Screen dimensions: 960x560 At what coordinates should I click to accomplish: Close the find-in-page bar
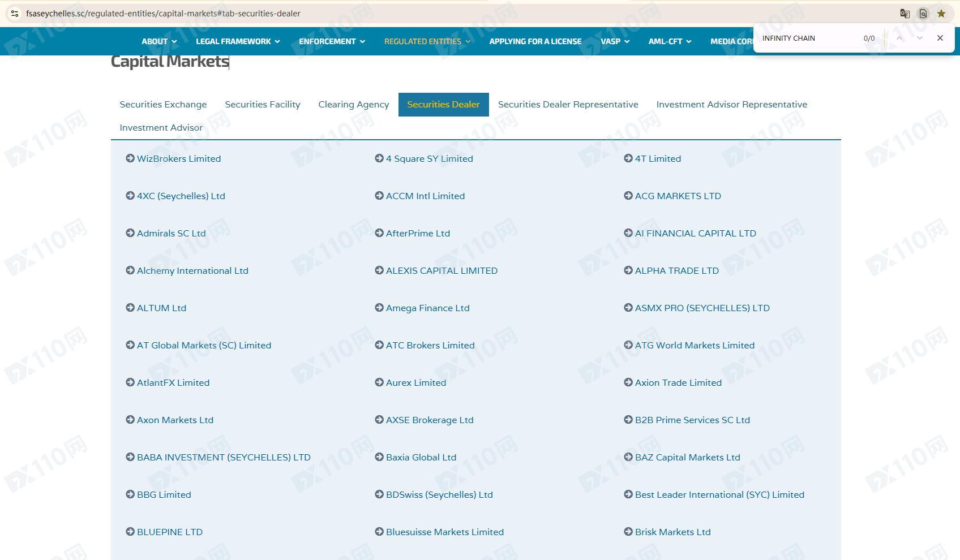tap(940, 38)
